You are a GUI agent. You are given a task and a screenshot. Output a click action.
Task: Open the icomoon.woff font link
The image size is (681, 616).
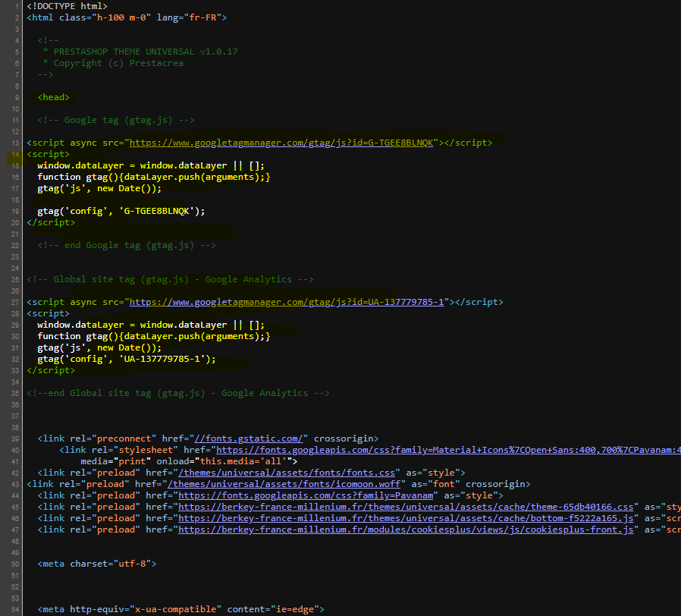tap(284, 484)
